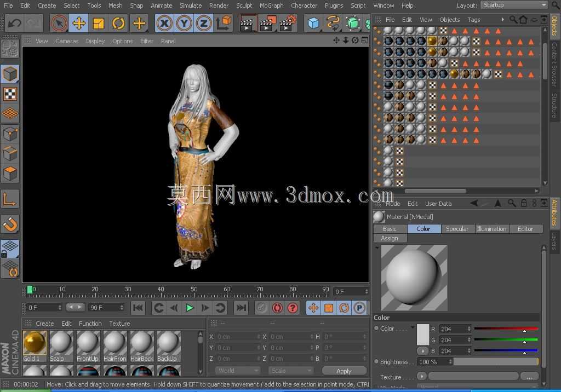Image resolution: width=561 pixels, height=392 pixels.
Task: Click the Apply coordinates button
Action: tap(344, 371)
